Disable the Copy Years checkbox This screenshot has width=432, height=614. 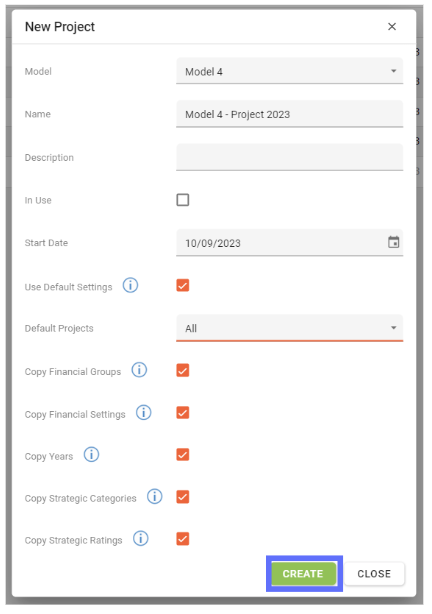[x=183, y=455]
